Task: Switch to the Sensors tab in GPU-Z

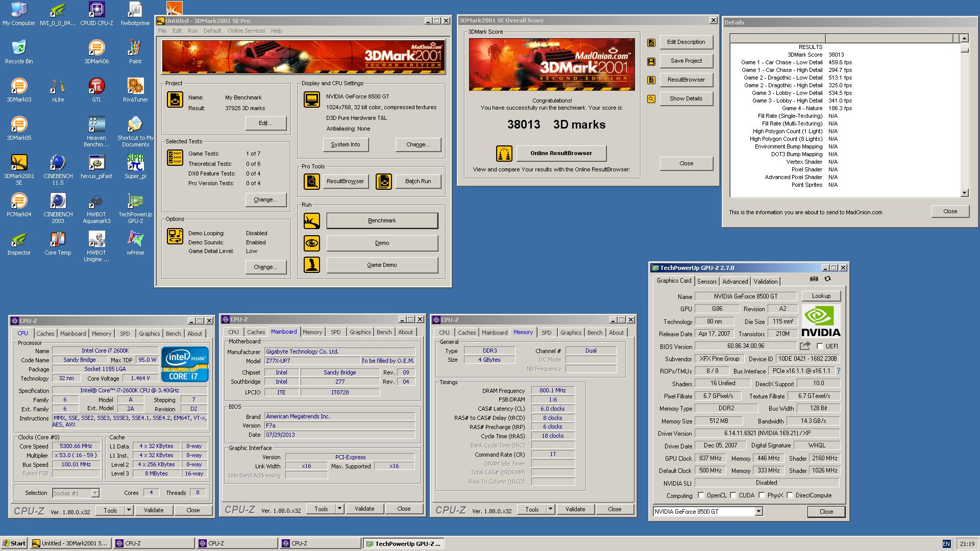Action: tap(707, 282)
